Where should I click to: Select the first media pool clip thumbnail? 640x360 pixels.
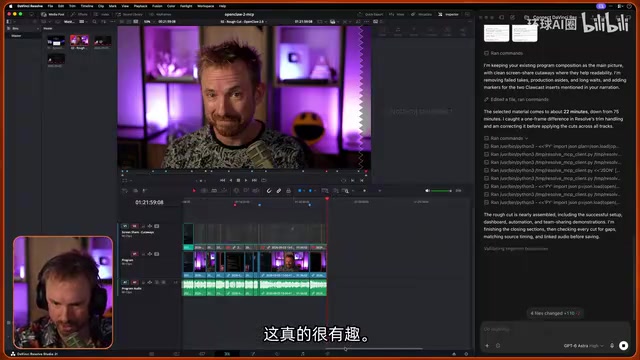(x=56, y=42)
